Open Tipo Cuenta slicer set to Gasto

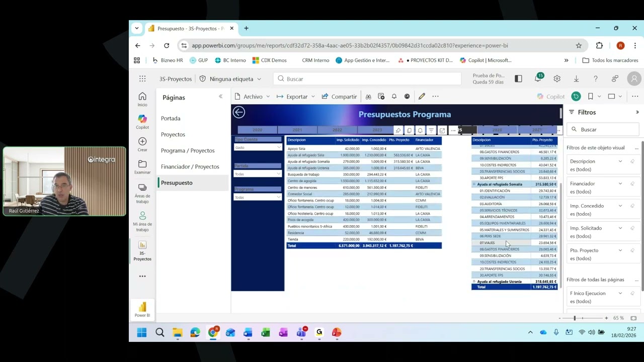[x=258, y=147]
